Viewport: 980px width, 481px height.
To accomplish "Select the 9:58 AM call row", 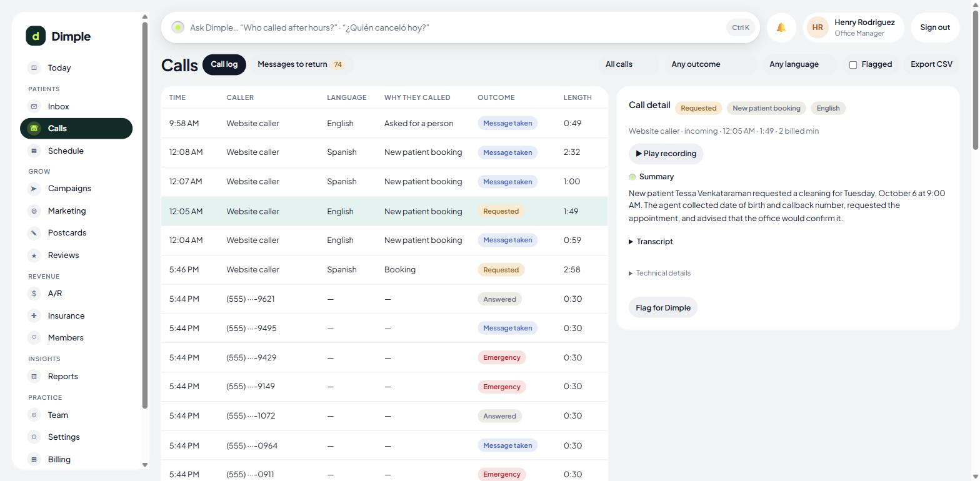I will click(x=384, y=123).
